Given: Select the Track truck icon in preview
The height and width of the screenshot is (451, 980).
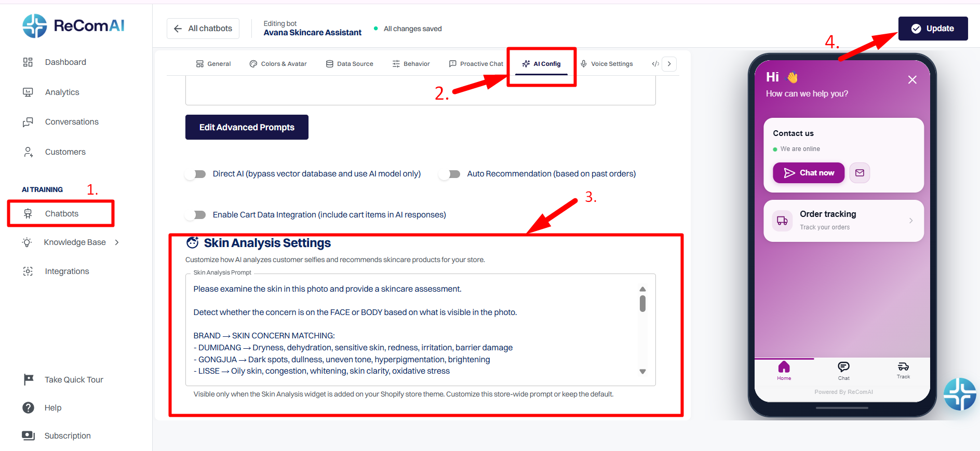Looking at the screenshot, I should coord(903,366).
